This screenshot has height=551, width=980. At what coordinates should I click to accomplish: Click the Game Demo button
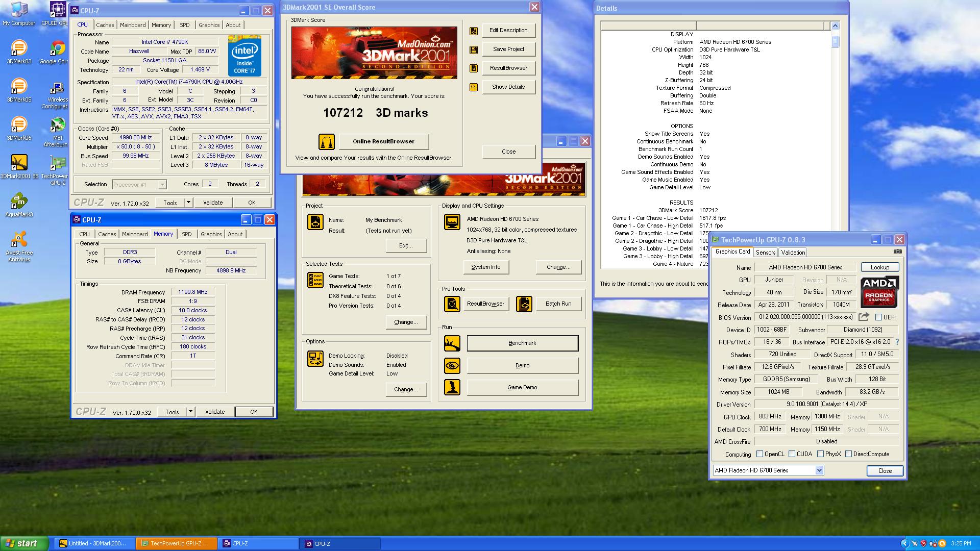point(522,388)
